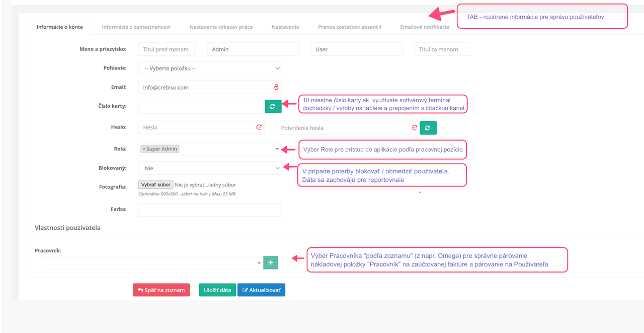
Task: Click the red icon inside the Email field
Action: [276, 87]
